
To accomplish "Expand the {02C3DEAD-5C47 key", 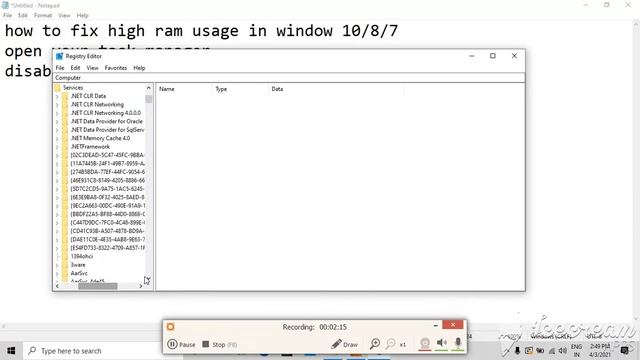I will (x=57, y=156).
